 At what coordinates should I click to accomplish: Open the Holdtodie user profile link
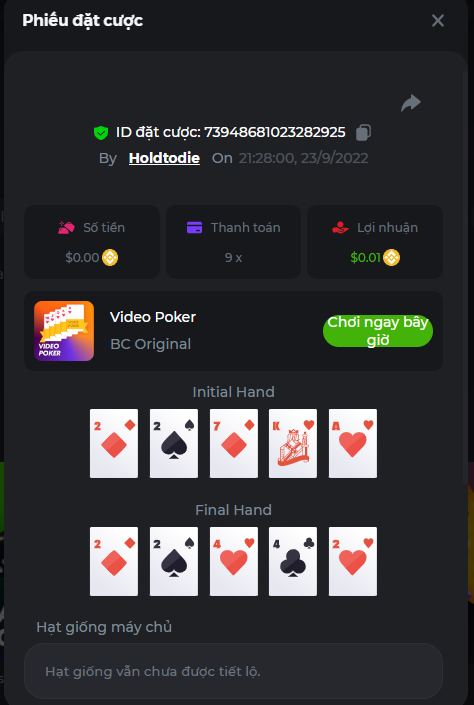click(164, 158)
